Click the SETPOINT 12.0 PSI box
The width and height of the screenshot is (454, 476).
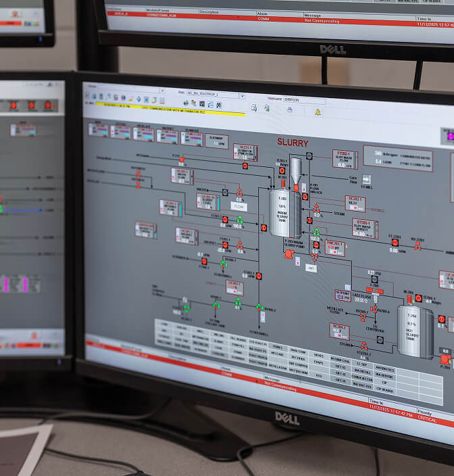(x=343, y=295)
